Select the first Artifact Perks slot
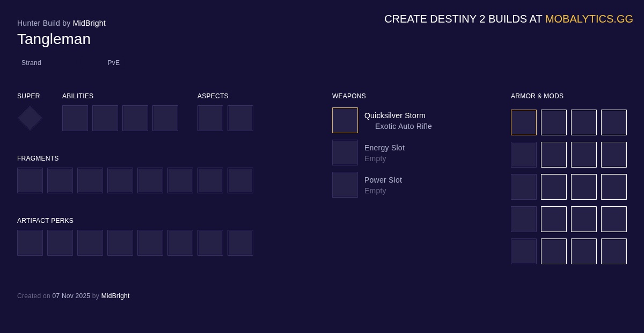644x333 pixels. 30,243
